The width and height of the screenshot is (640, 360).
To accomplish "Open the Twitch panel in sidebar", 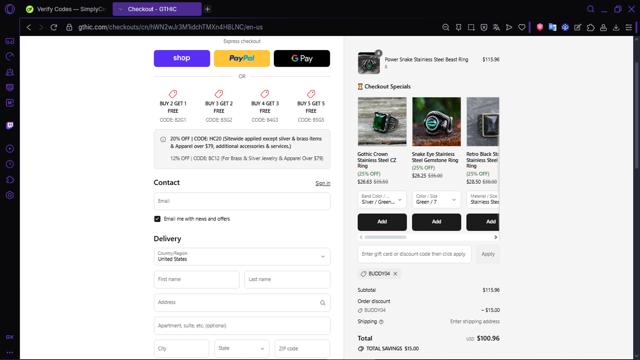I will pyautogui.click(x=10, y=125).
